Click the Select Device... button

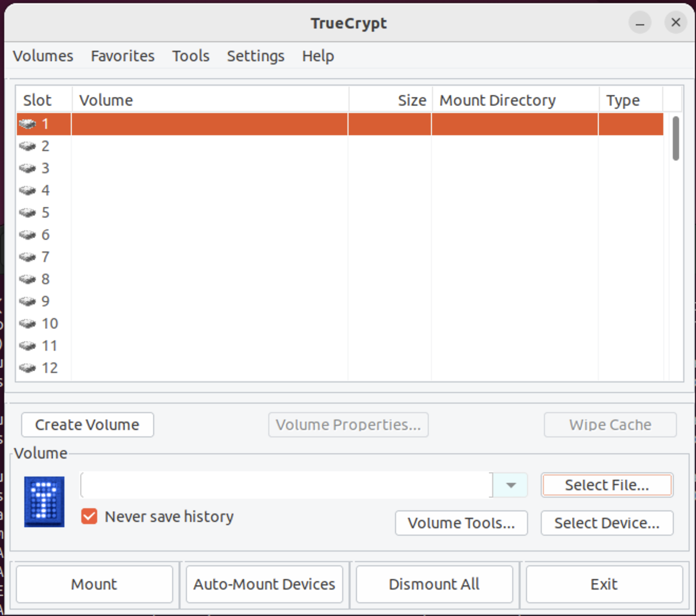point(607,523)
